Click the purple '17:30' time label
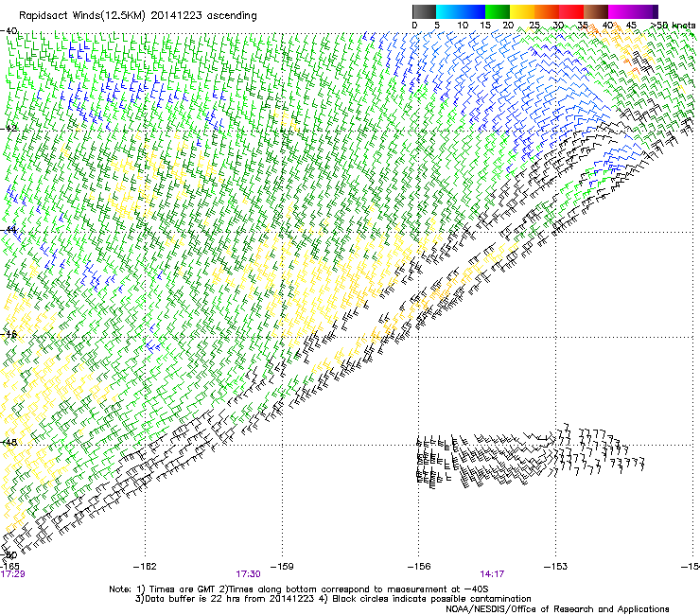Screen dimensions: 700x615 click(x=248, y=574)
